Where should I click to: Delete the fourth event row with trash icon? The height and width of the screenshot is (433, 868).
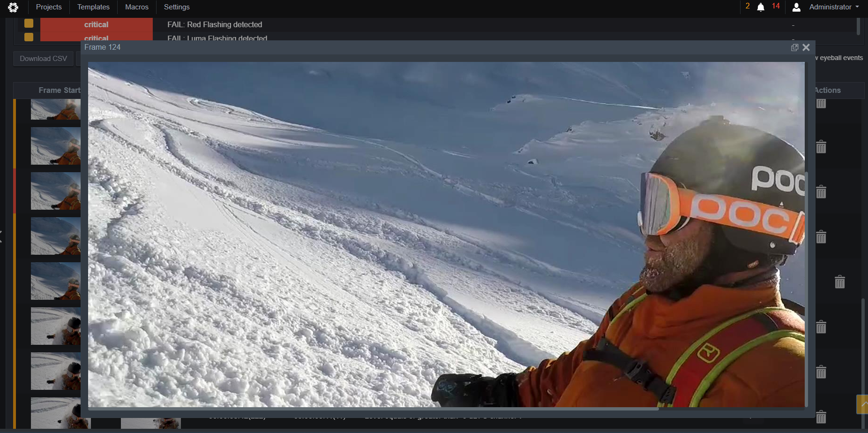pyautogui.click(x=821, y=237)
